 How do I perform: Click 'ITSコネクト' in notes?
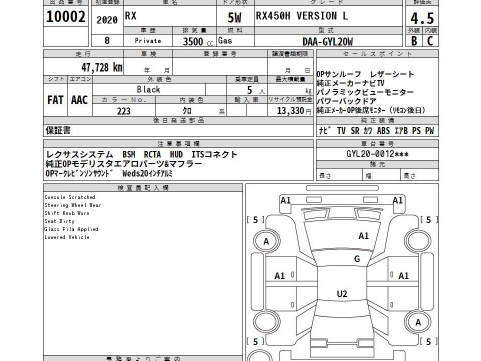(214, 154)
